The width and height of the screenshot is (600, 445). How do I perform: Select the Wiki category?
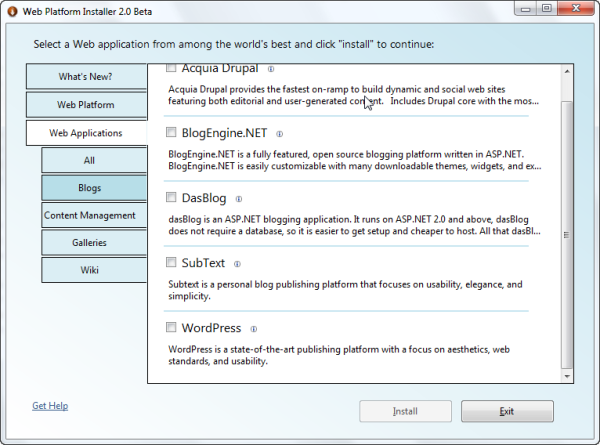[x=94, y=270]
